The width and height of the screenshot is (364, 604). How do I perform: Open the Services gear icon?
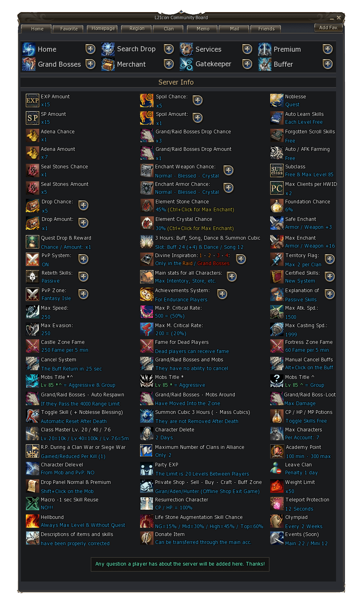[x=186, y=49]
